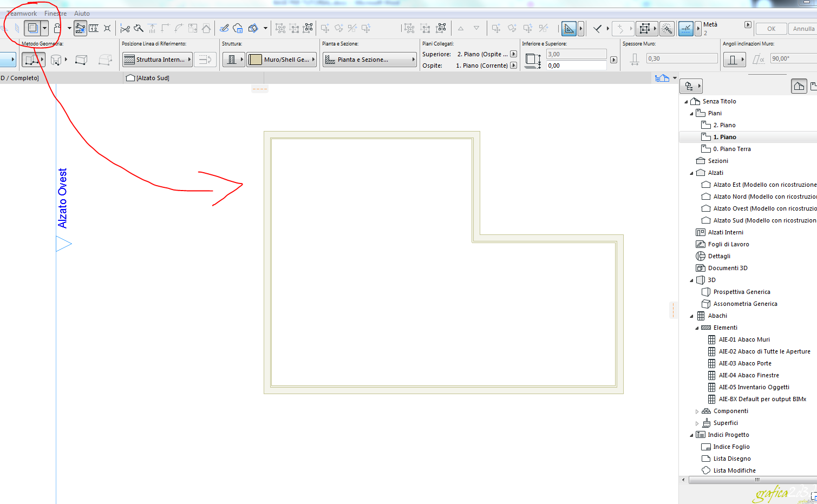The width and height of the screenshot is (817, 504).
Task: Open the Muro/Shell Generic structure dropdown
Action: click(x=282, y=60)
